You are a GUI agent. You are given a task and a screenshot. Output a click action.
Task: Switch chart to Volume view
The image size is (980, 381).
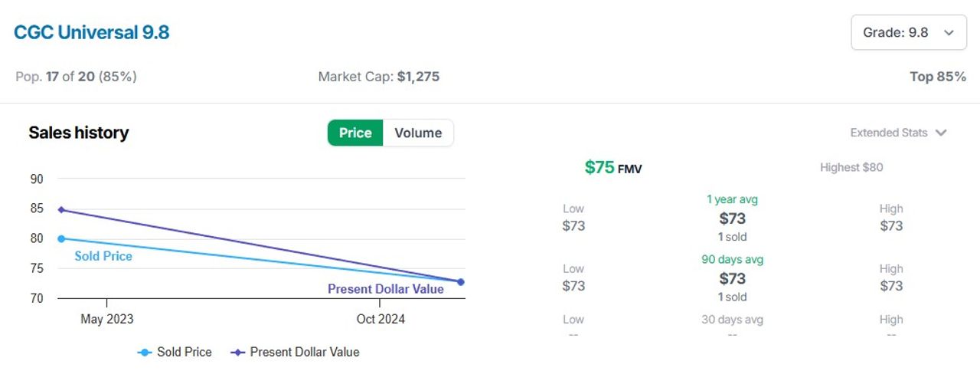[418, 133]
